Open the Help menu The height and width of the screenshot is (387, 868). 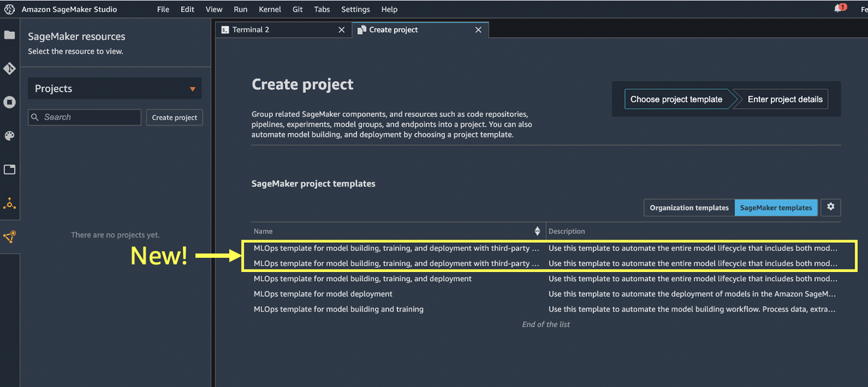[x=389, y=10]
